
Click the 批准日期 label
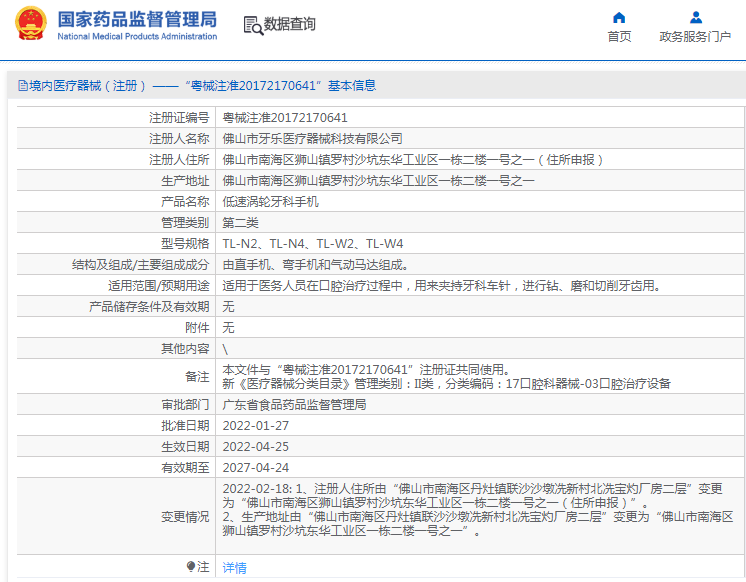pyautogui.click(x=185, y=425)
